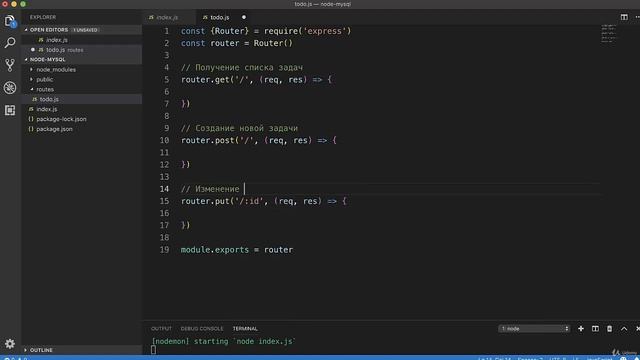
Task: Open root index.js in file tree
Action: pyautogui.click(x=47, y=109)
